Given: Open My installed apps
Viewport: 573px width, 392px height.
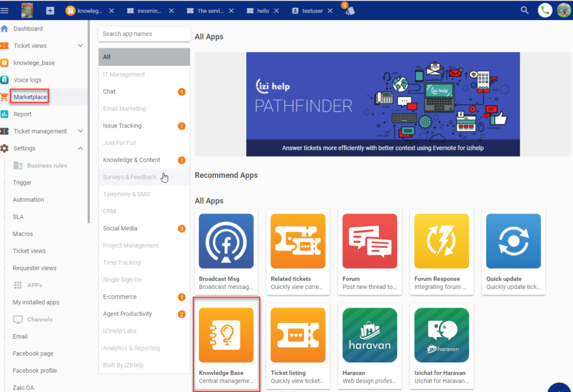Looking at the screenshot, I should click(x=36, y=302).
